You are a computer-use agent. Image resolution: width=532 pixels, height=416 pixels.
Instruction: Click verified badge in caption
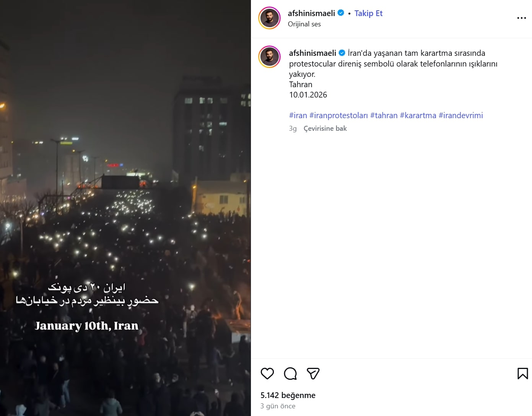click(342, 53)
